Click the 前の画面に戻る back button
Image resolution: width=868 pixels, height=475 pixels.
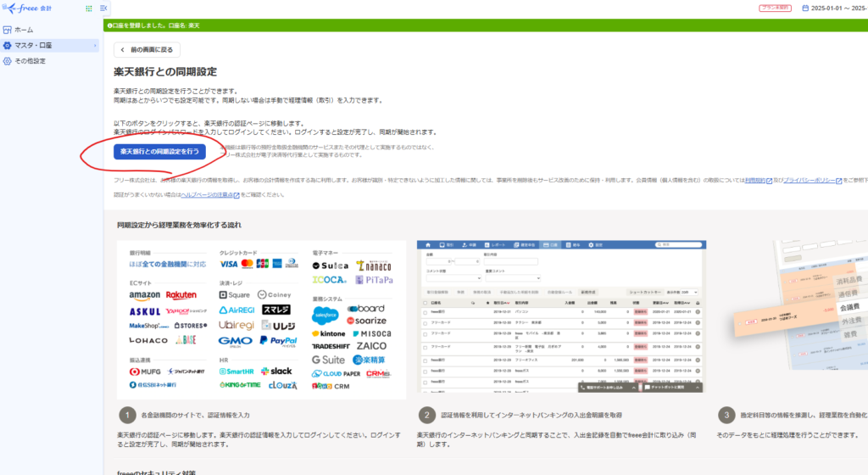(147, 50)
